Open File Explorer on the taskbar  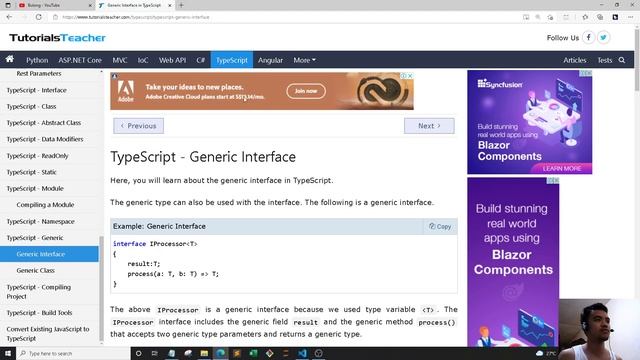tap(204, 353)
